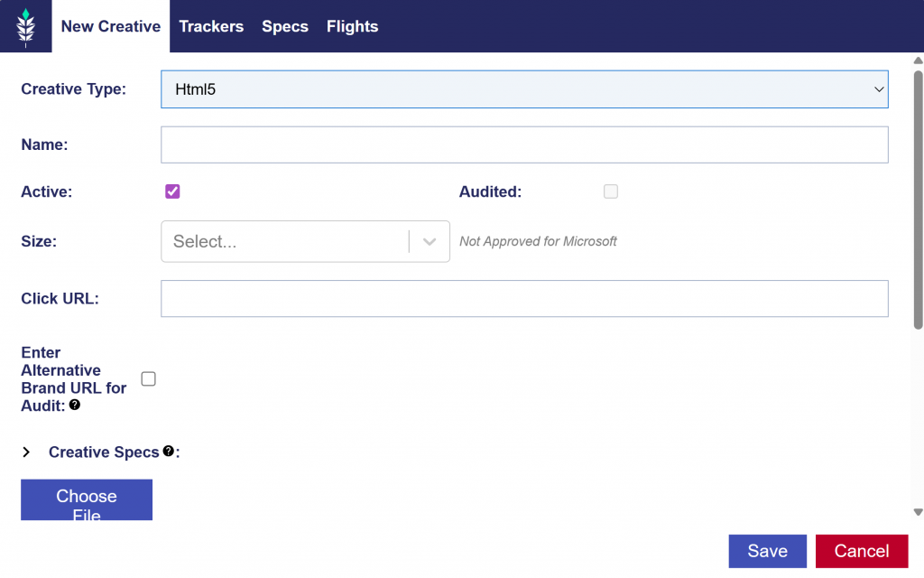Viewport: 924px width, 578px height.
Task: Open the Size select box
Action: [x=285, y=242]
